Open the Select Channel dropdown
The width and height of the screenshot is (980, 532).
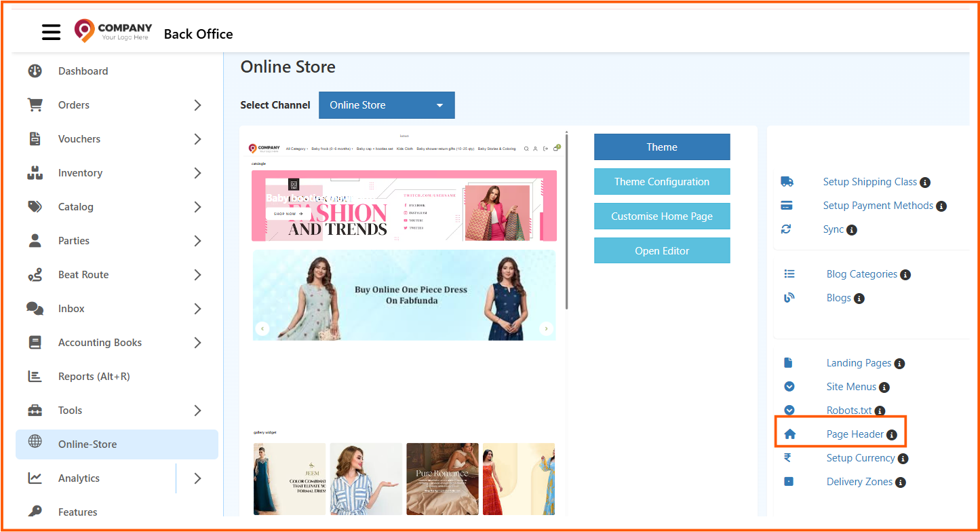point(387,105)
